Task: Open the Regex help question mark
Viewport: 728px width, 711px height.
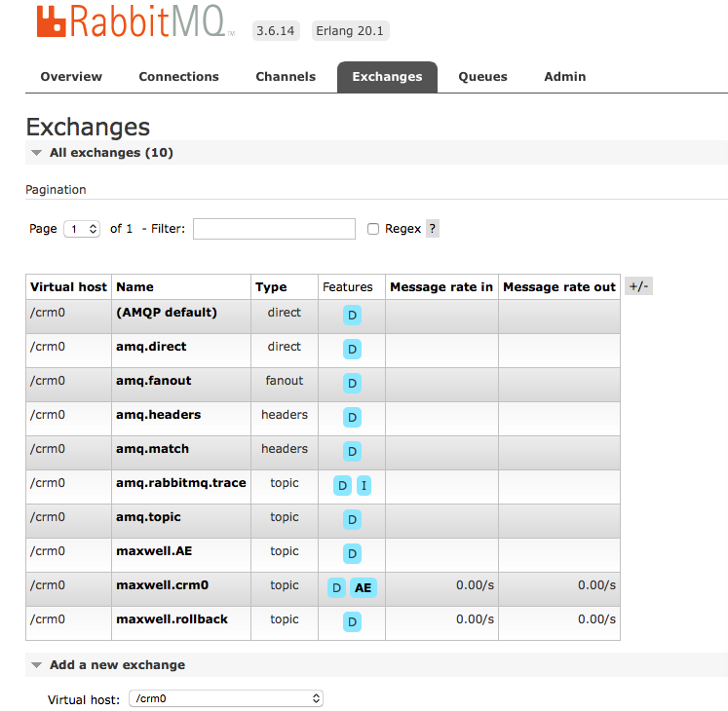Action: coord(433,228)
